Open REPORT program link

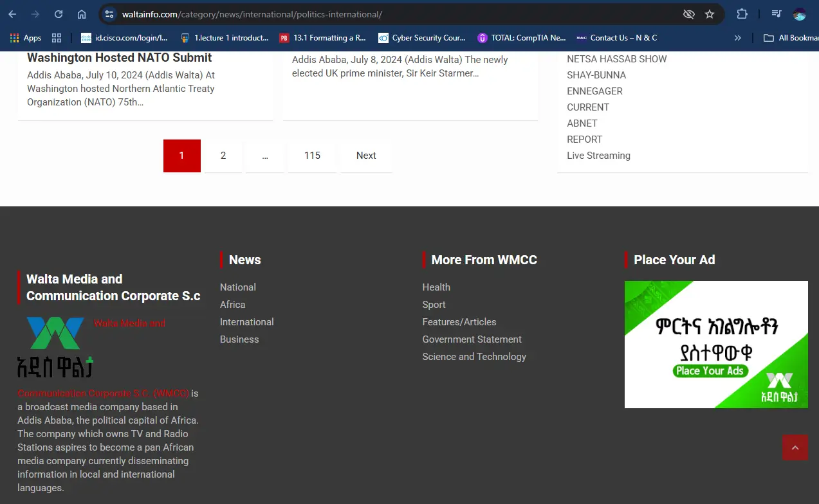tap(584, 139)
